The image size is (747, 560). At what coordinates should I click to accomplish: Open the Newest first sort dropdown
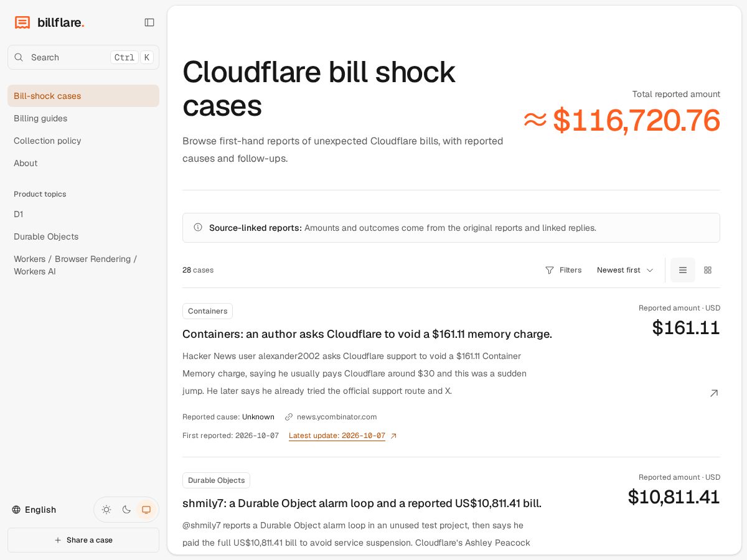625,270
